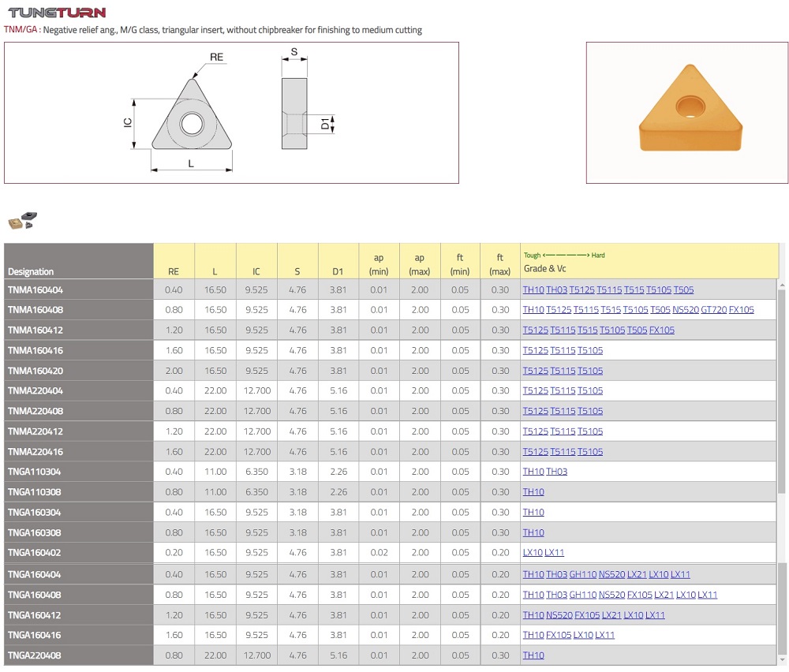This screenshot has height=672, width=789.
Task: Select the TNGA110304 designation cell
Action: (x=78, y=472)
